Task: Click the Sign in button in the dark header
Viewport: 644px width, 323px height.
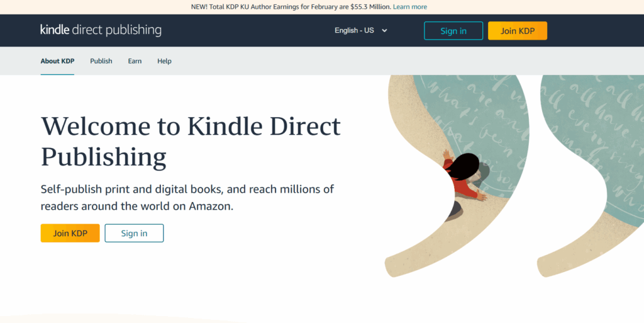Action: tap(453, 31)
